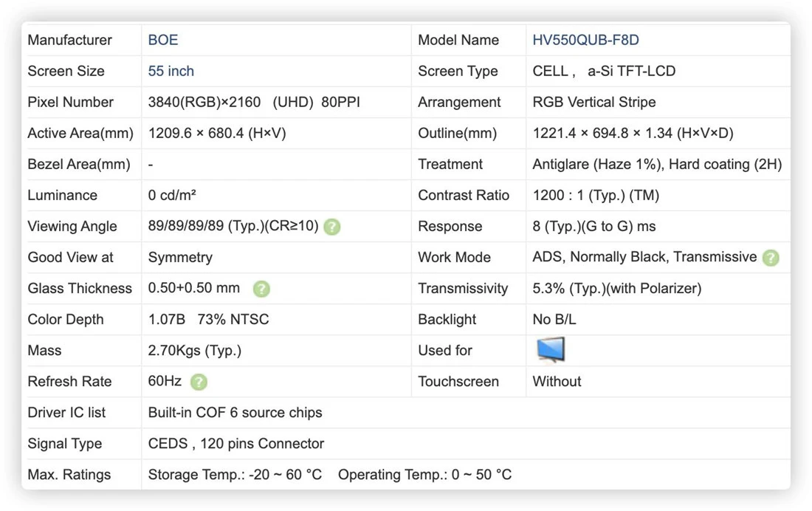Open the HV550QUB-F8D model link

pyautogui.click(x=585, y=40)
